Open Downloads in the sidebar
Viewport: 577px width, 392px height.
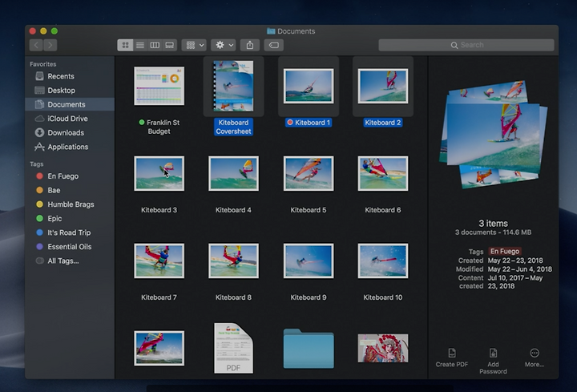click(x=70, y=132)
